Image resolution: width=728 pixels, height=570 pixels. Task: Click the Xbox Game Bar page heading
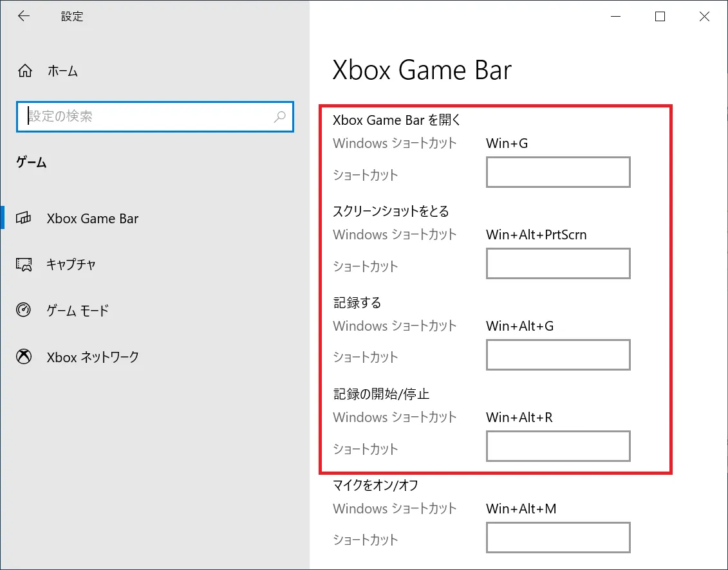(x=422, y=70)
